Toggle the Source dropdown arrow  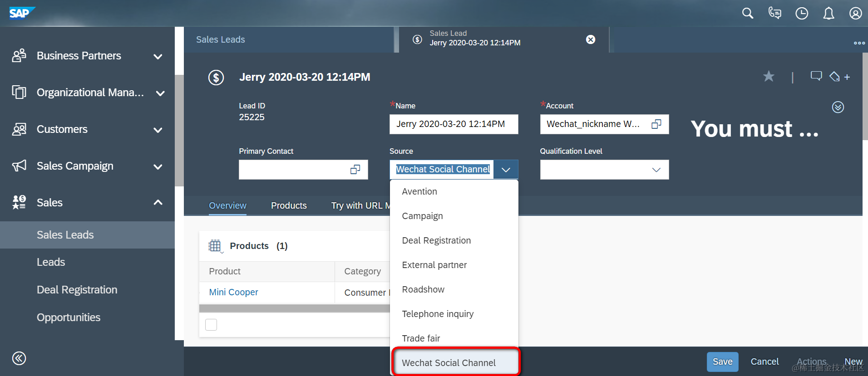click(506, 170)
